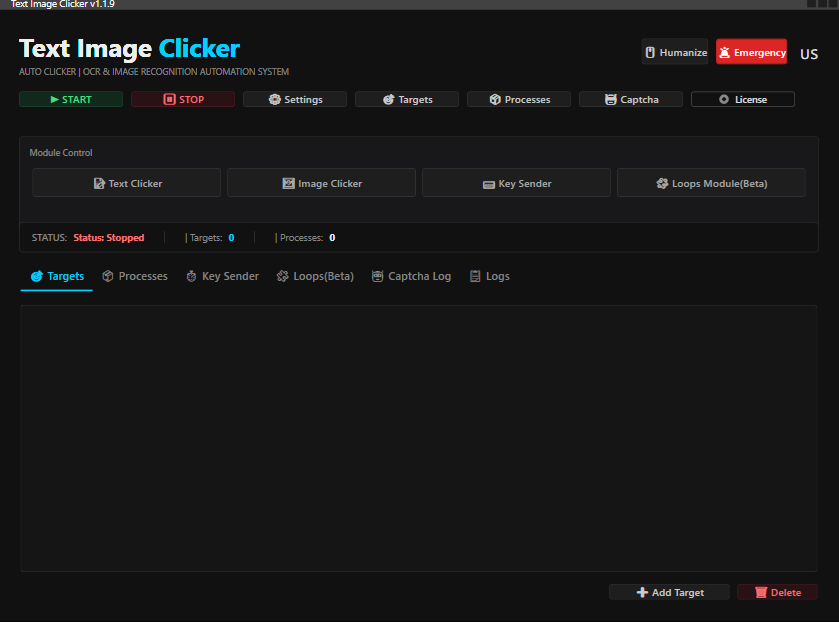The height and width of the screenshot is (622, 839).
Task: Open the License button
Action: pyautogui.click(x=743, y=100)
